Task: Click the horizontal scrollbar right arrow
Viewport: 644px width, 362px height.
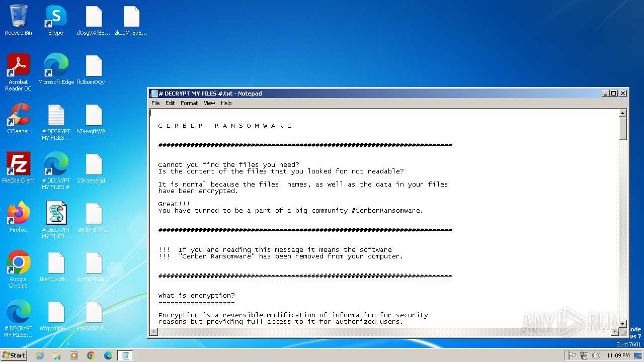Action: click(614, 332)
